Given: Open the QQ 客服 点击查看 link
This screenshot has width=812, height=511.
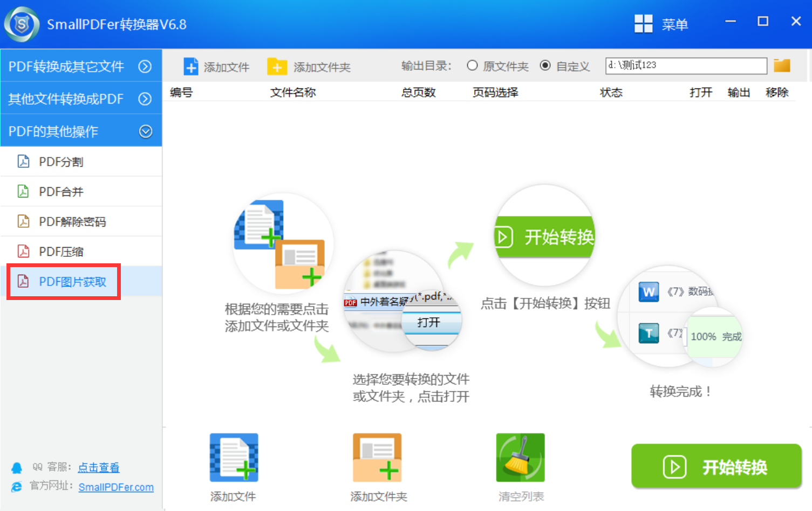Looking at the screenshot, I should [x=99, y=467].
